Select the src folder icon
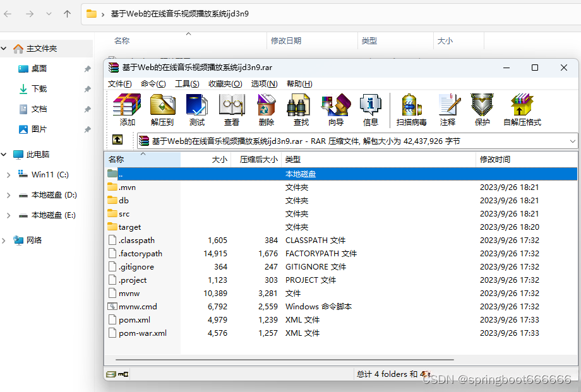Image resolution: width=581 pixels, height=392 pixels. (112, 213)
